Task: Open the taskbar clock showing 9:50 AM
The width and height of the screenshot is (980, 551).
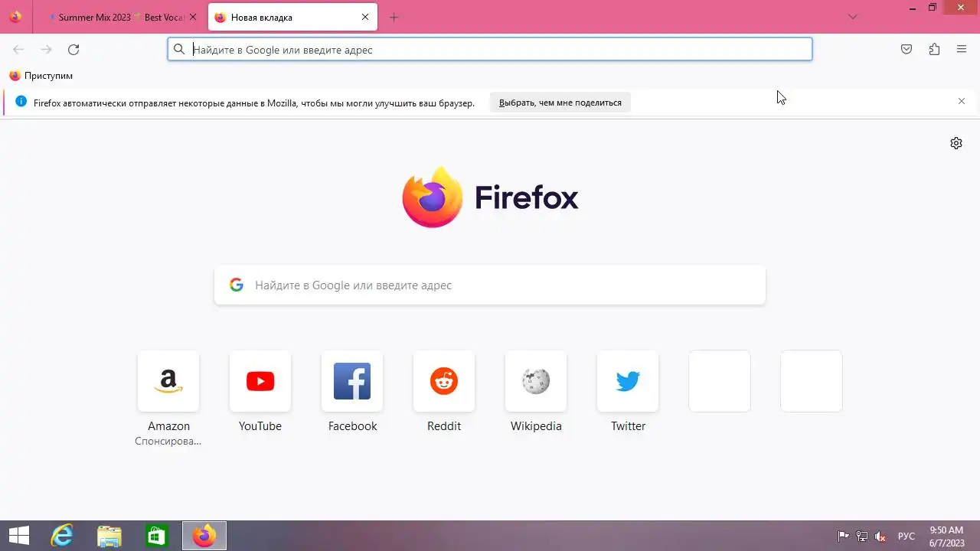Action: pyautogui.click(x=946, y=536)
